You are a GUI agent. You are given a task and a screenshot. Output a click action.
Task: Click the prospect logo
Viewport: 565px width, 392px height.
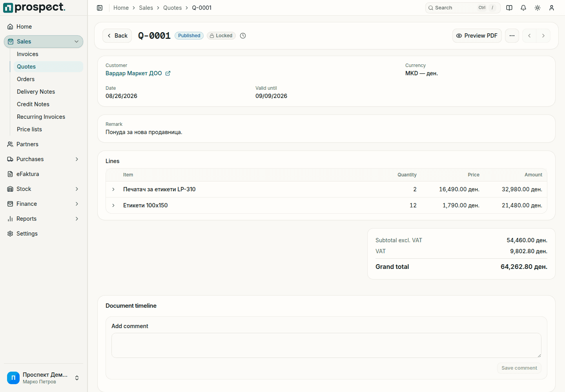(34, 7)
